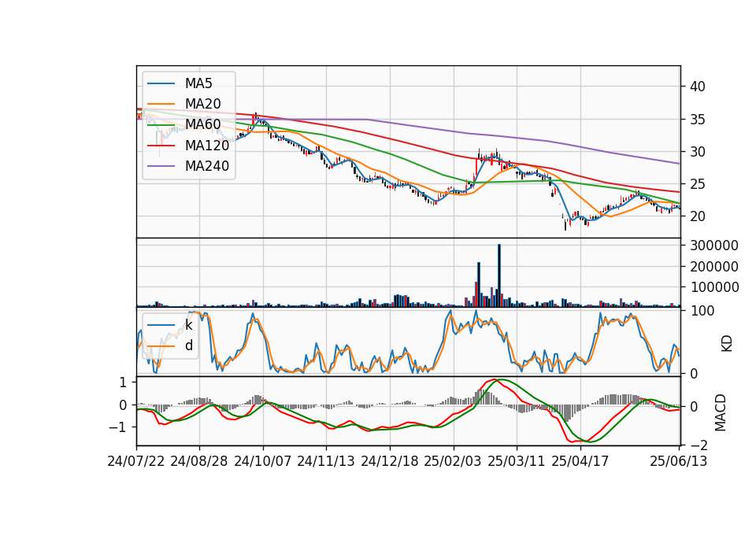Click the purple MA240 legend line
The image size is (756, 543).
point(161,167)
